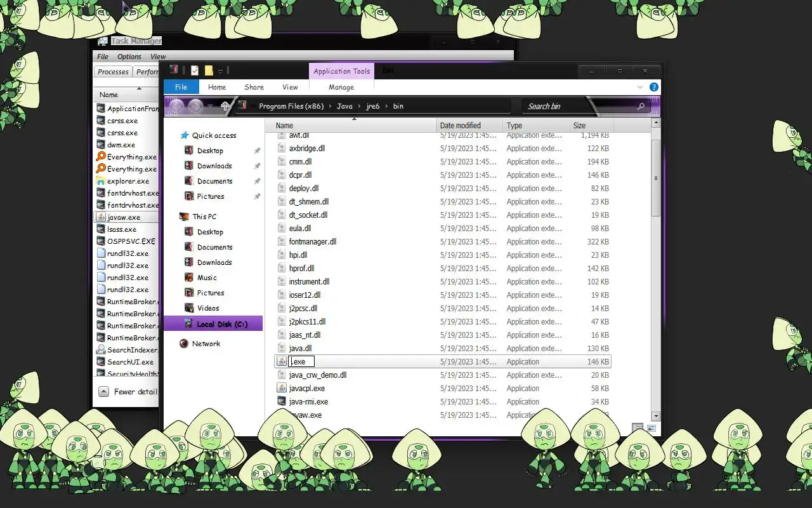Sort files by Type column header
Viewport: 812px width, 508px height.
pyautogui.click(x=537, y=125)
